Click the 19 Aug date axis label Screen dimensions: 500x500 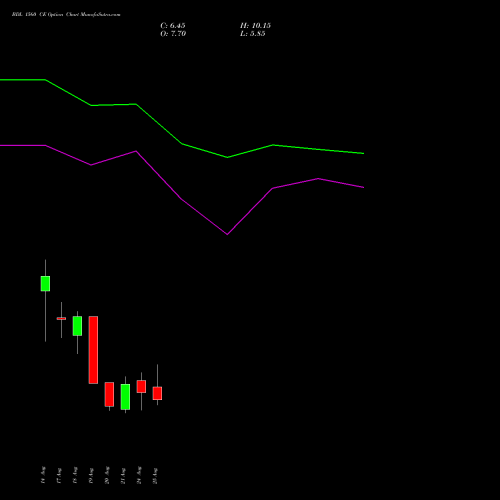tap(91, 475)
